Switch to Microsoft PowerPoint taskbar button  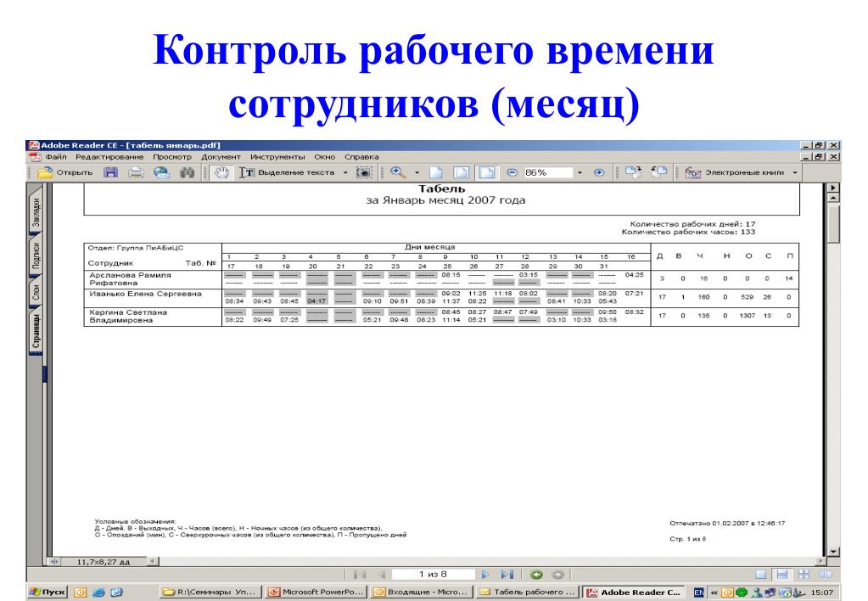pyautogui.click(x=316, y=593)
